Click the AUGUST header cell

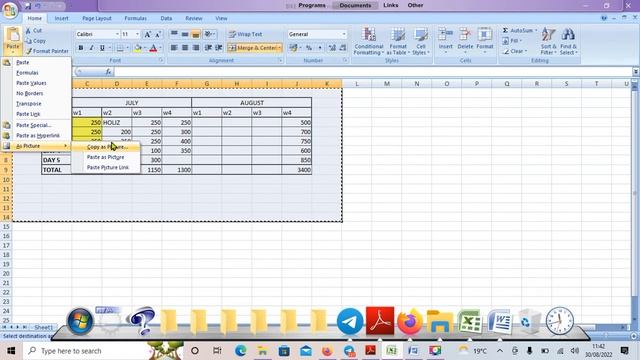pos(251,103)
